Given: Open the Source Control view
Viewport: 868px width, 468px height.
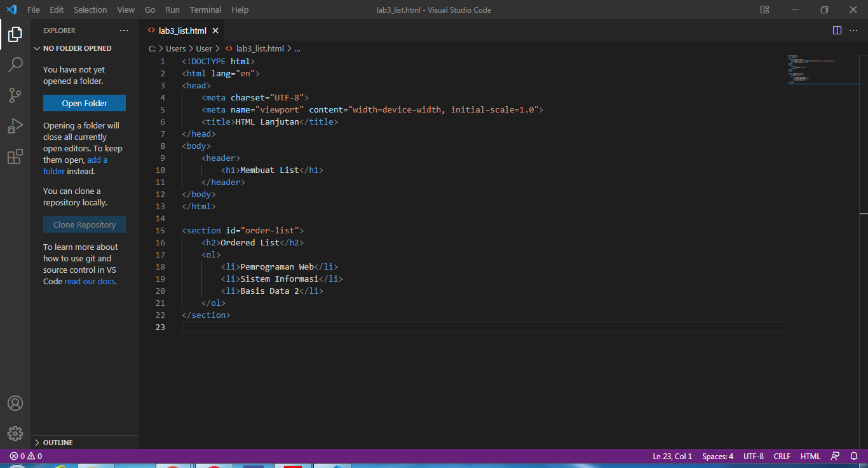Looking at the screenshot, I should click(15, 95).
